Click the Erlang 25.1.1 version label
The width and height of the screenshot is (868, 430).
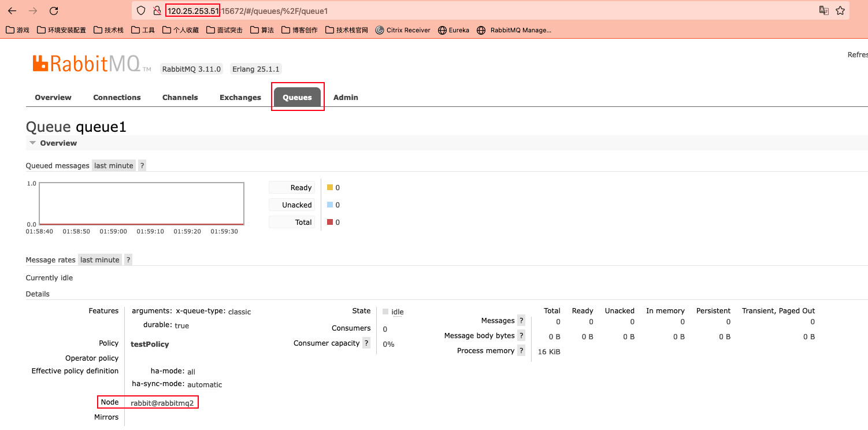click(256, 69)
